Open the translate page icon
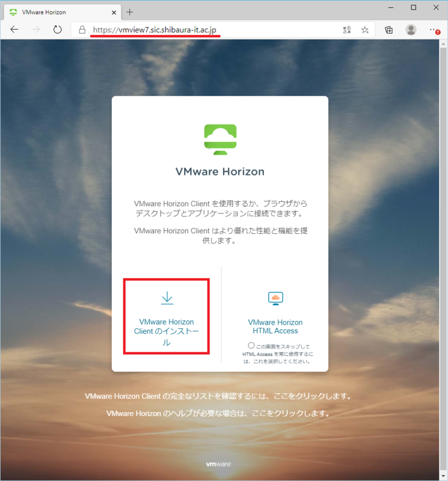Viewport: 448px width, 481px height. coord(347,29)
